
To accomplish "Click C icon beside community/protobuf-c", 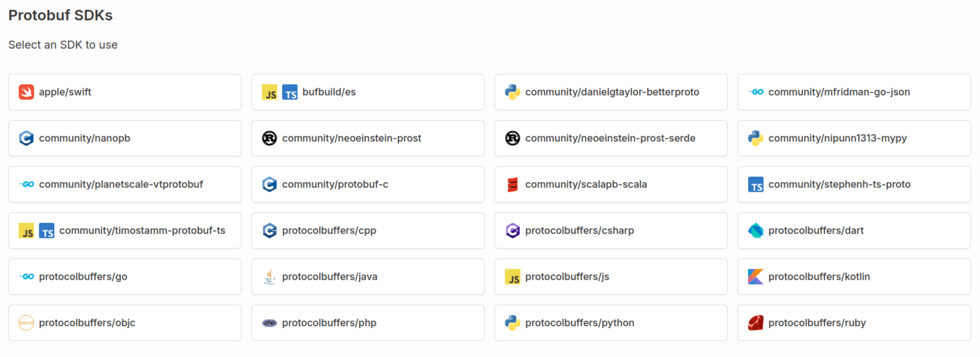I will point(270,184).
